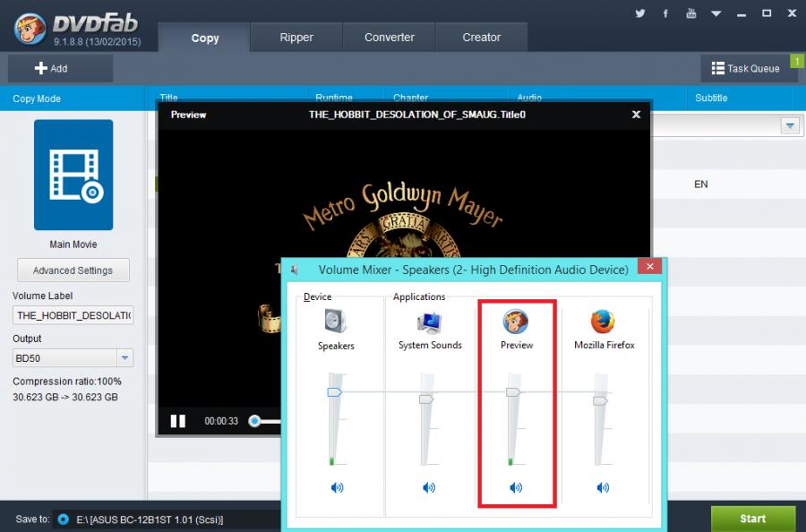Click the System Sounds volume slider handle

click(426, 399)
